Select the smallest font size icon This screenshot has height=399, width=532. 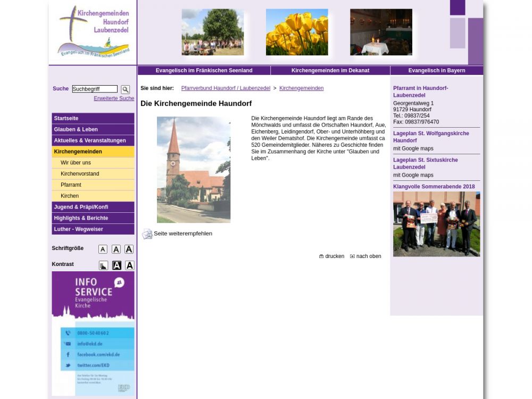[x=103, y=249]
